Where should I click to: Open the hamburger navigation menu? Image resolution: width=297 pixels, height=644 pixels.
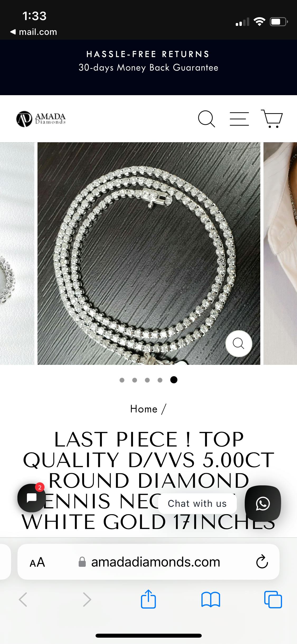pos(239,119)
